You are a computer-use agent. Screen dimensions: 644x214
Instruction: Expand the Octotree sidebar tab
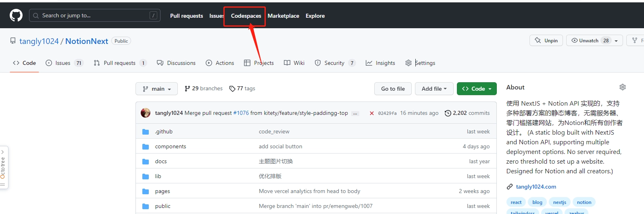point(4,167)
